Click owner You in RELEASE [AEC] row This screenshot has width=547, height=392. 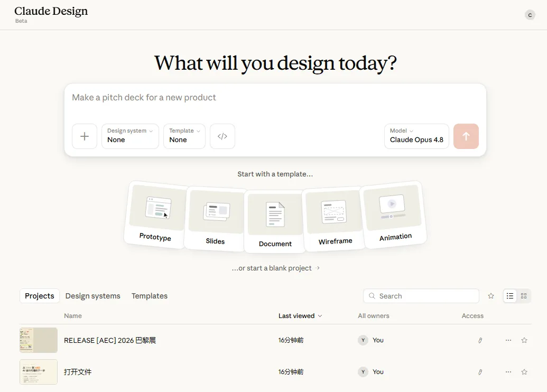point(371,340)
